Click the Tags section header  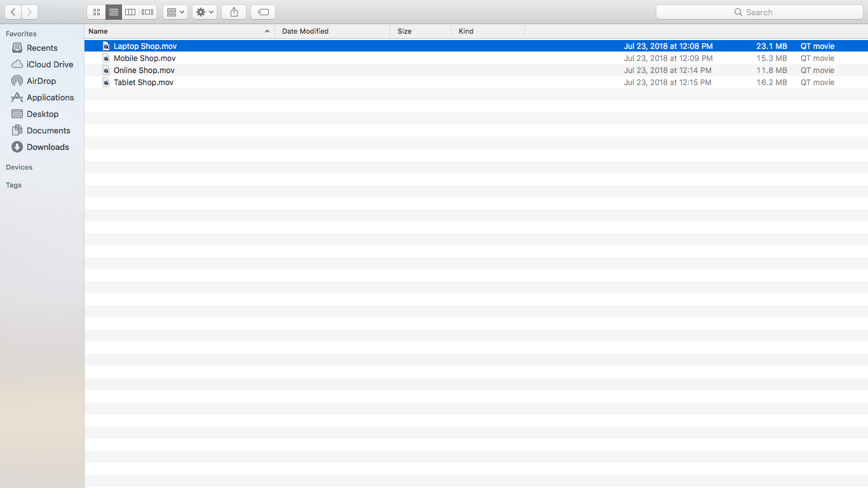[13, 185]
